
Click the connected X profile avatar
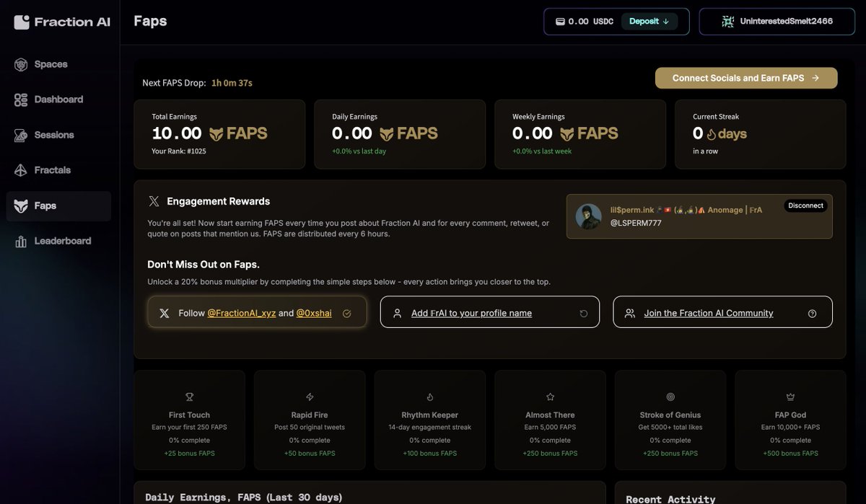point(588,216)
